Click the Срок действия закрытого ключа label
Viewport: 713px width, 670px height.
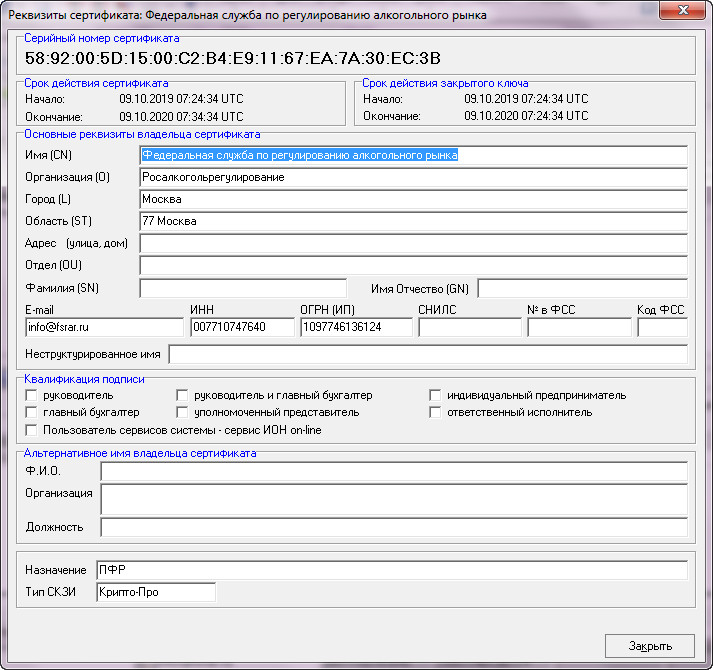click(445, 83)
